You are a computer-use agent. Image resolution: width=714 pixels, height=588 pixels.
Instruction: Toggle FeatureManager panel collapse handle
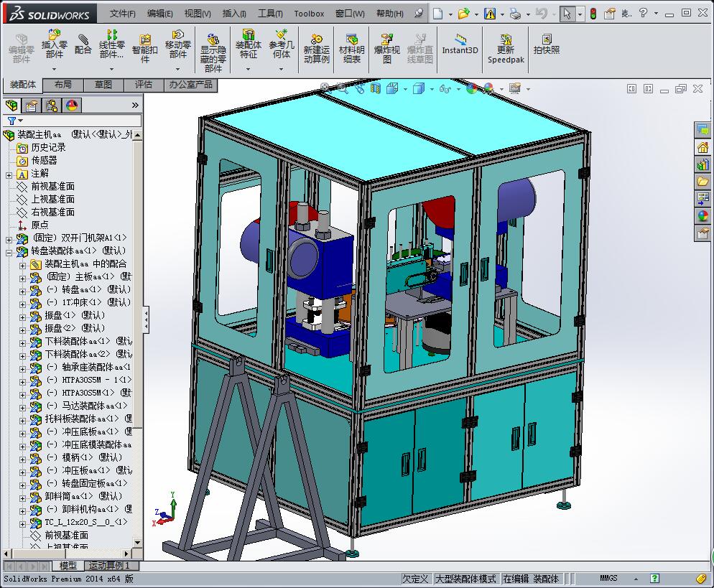(146, 319)
